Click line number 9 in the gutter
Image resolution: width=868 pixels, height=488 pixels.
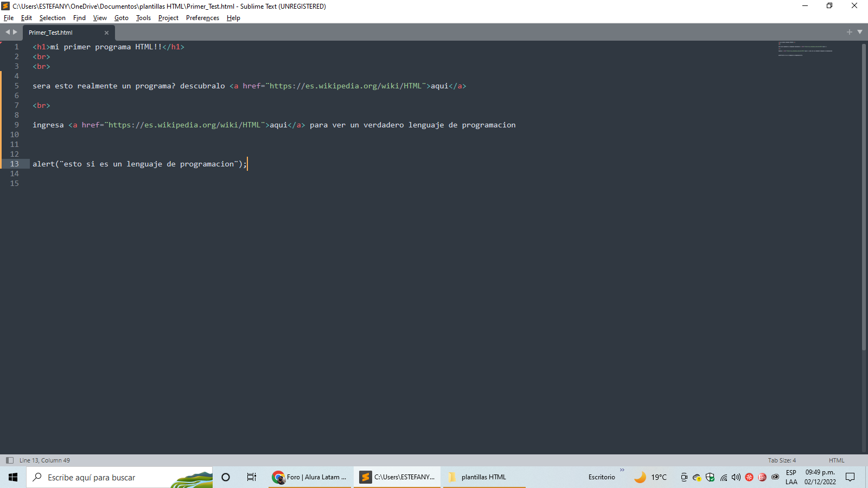pyautogui.click(x=16, y=125)
